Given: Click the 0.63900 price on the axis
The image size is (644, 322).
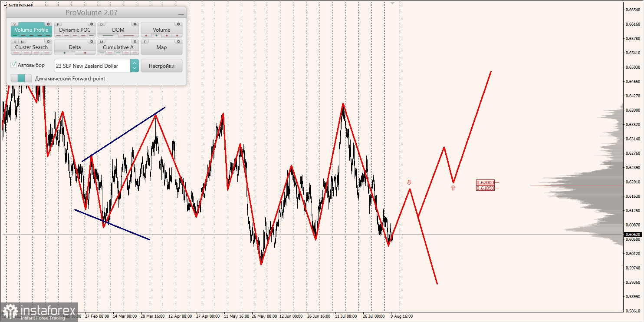Looking at the screenshot, I should 633,110.
